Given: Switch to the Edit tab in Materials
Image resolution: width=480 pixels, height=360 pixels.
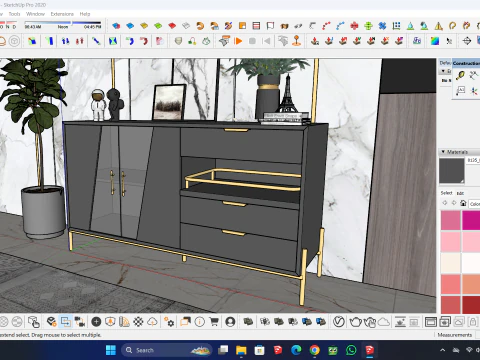Looking at the screenshot, I should (x=460, y=193).
